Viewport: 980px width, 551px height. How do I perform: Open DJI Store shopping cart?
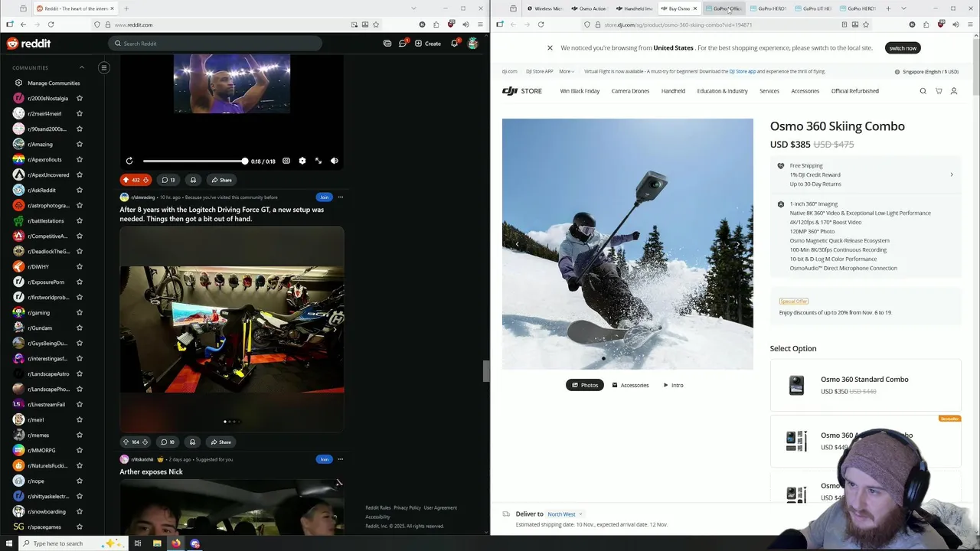click(939, 91)
